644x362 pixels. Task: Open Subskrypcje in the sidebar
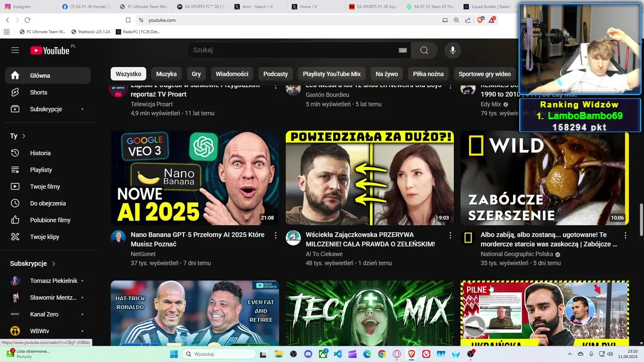pos(48,109)
